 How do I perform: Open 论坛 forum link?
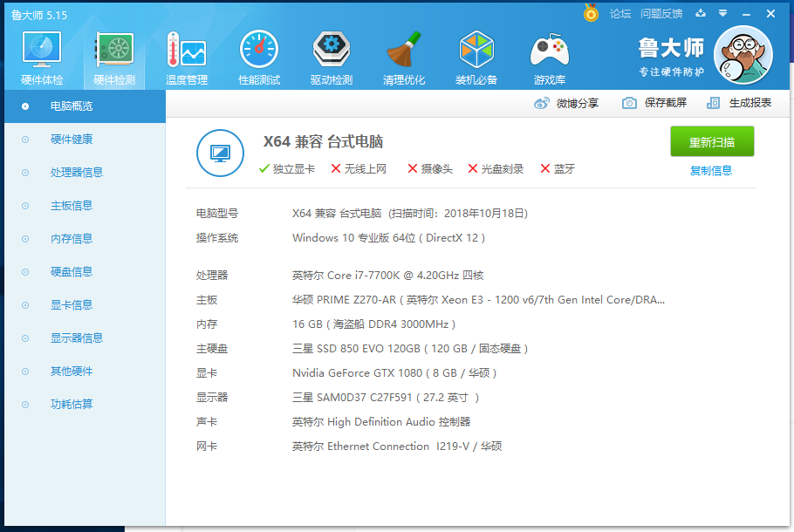620,14
